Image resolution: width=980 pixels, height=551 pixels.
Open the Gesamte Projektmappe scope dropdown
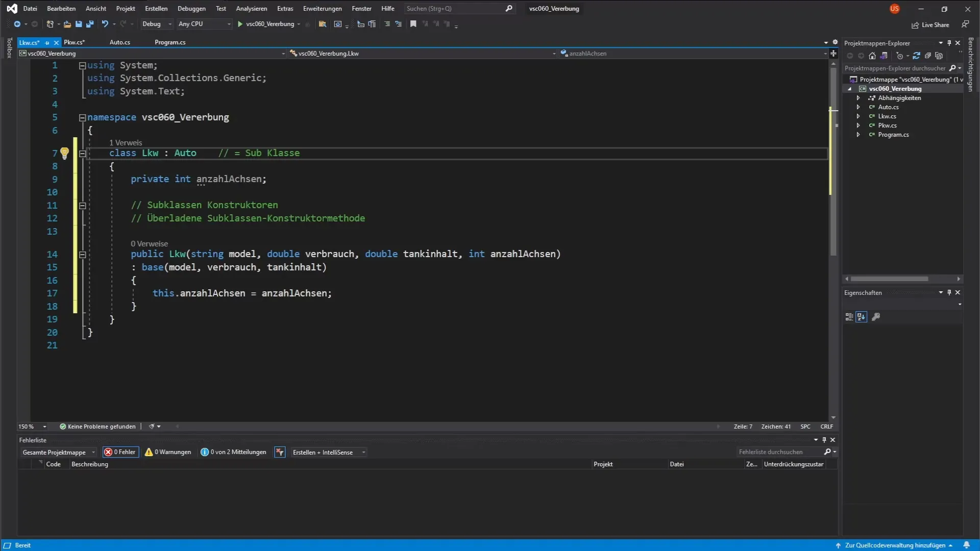58,453
